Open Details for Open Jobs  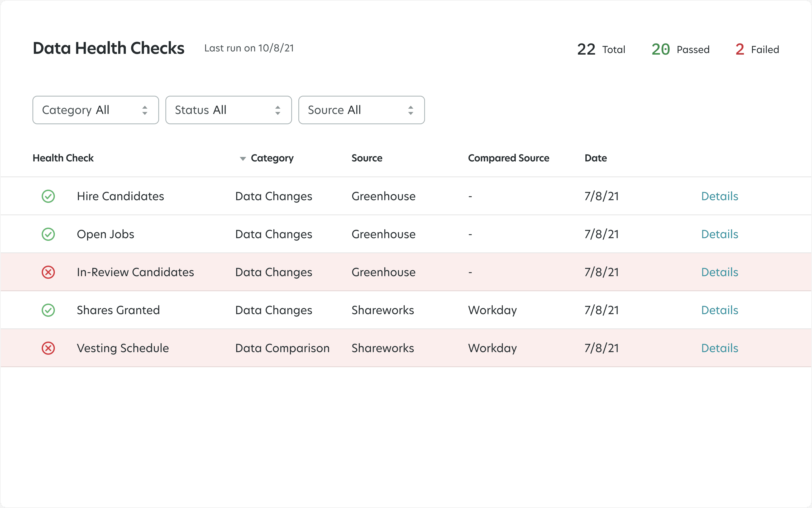[719, 234]
